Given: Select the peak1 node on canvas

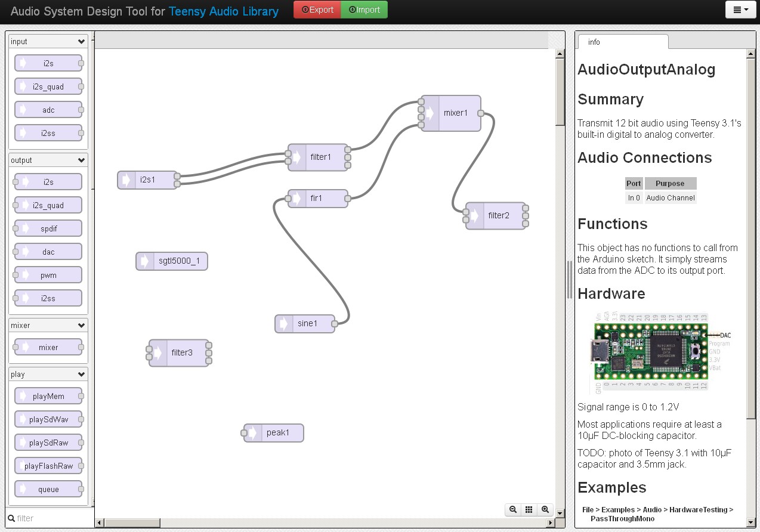Looking at the screenshot, I should pos(277,432).
